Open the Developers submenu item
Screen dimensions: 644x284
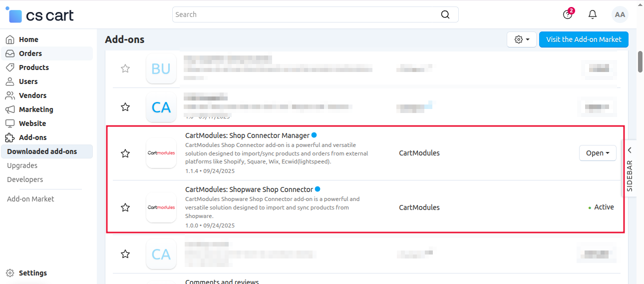click(25, 179)
